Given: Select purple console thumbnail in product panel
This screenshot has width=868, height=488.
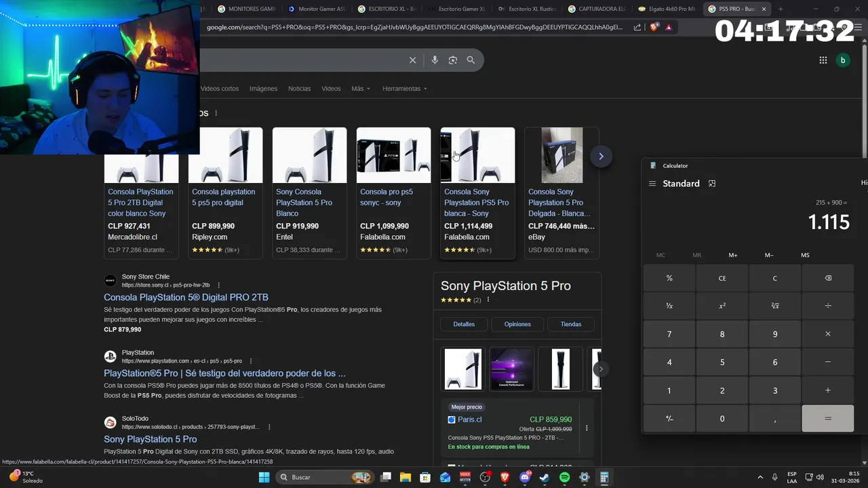Looking at the screenshot, I should click(512, 369).
